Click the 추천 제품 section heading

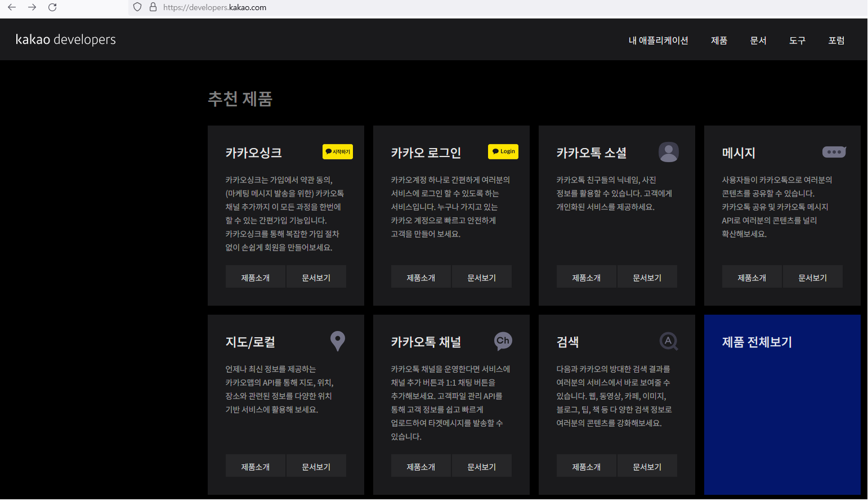[240, 99]
